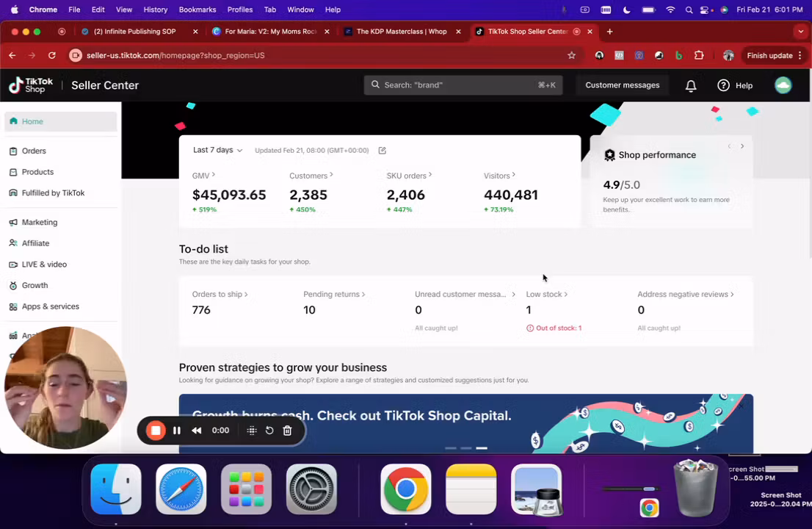Delete the recording with trash icon

(x=288, y=431)
